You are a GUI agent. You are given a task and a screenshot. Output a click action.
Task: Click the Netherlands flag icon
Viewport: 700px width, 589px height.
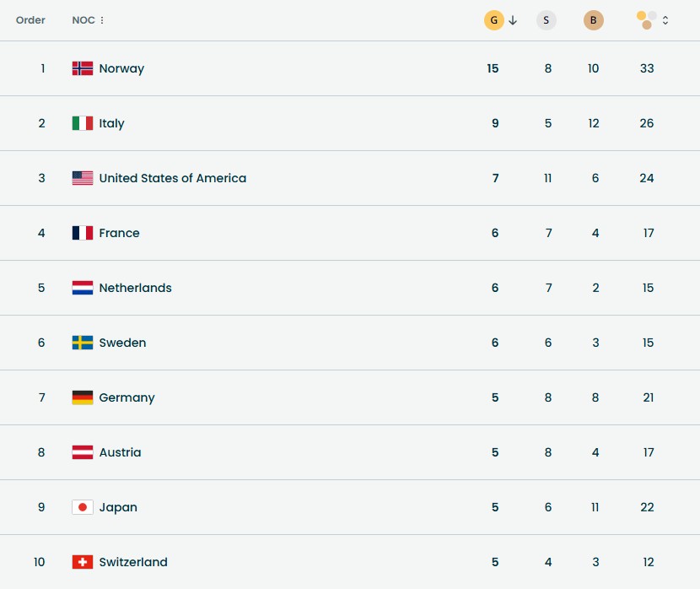pos(82,288)
